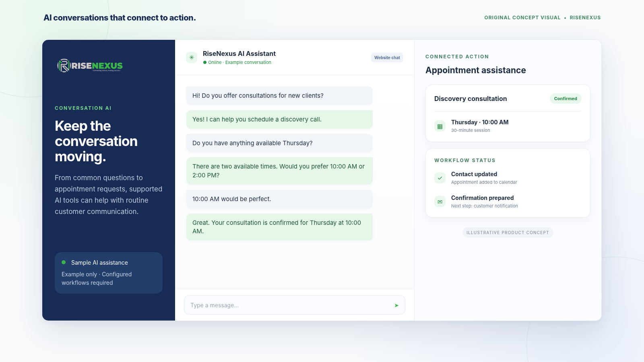644x362 pixels.
Task: Click the Website chat badge
Action: pyautogui.click(x=387, y=58)
